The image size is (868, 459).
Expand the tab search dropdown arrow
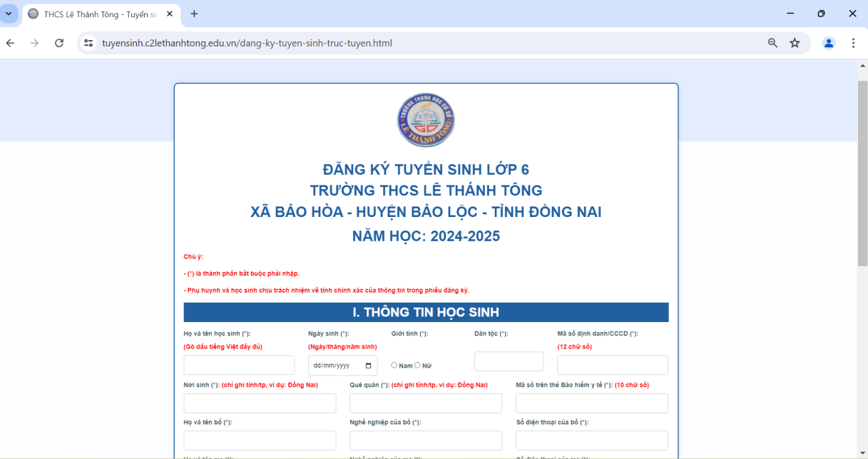9,14
